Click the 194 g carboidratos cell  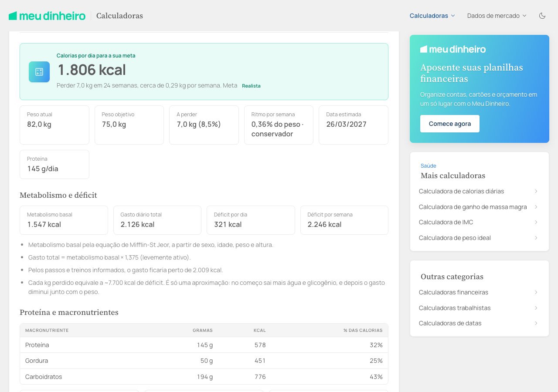[204, 377]
